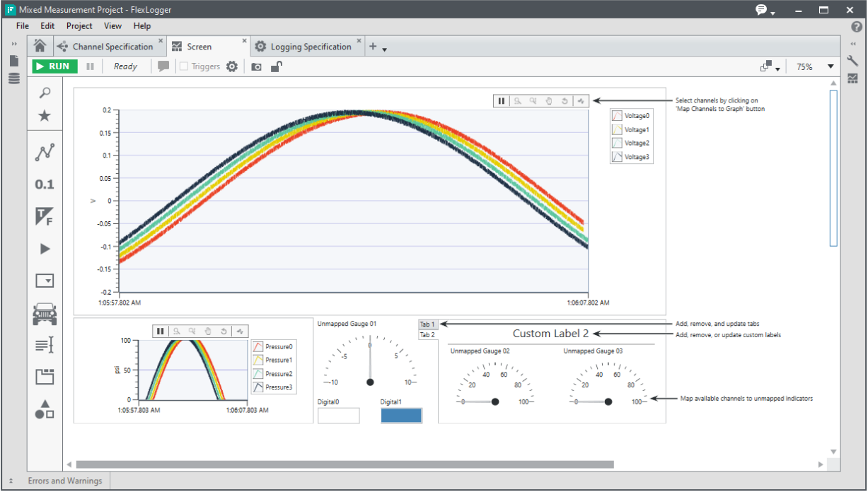Click the shapes drawing palette icon
The width and height of the screenshot is (868, 492).
click(x=45, y=409)
